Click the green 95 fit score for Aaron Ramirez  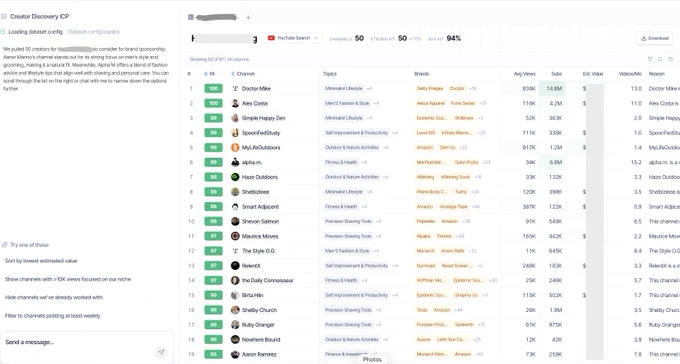pyautogui.click(x=213, y=354)
